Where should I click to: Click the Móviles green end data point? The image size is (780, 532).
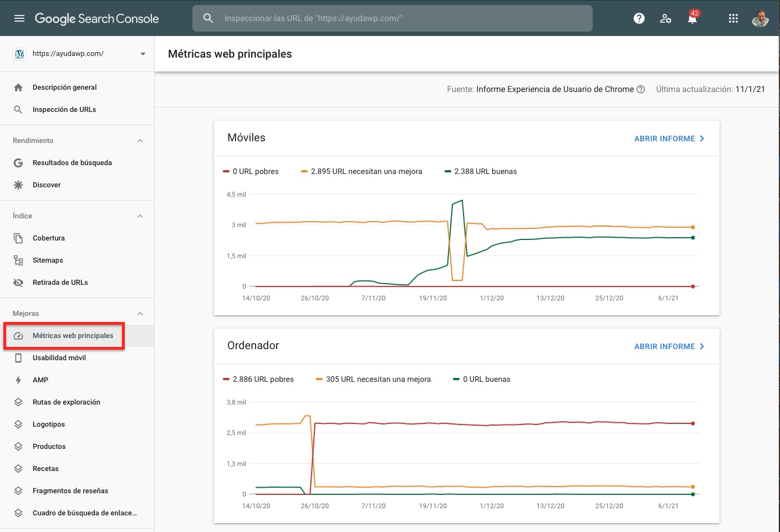point(693,238)
